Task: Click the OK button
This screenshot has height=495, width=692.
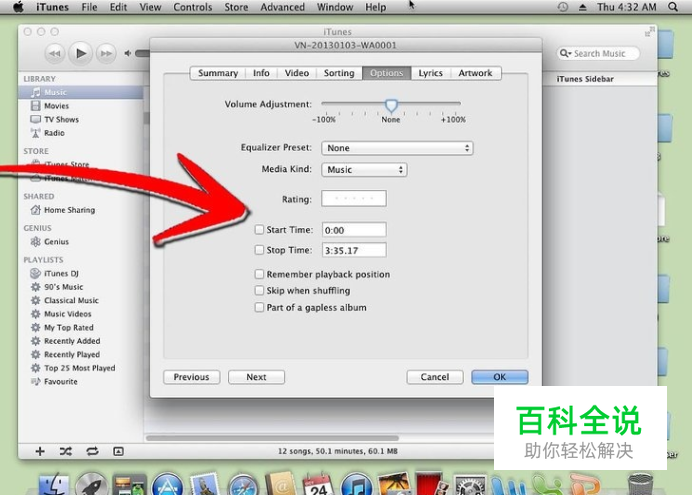Action: click(x=500, y=377)
